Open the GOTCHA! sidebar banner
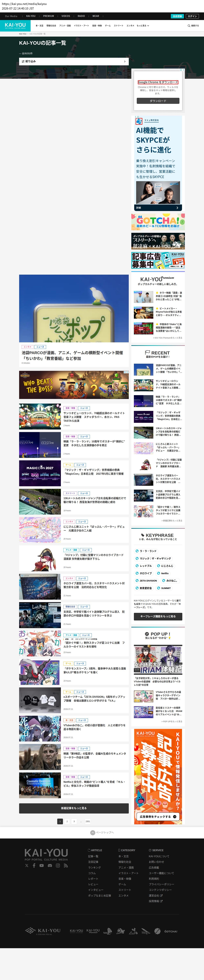 click(x=158, y=222)
